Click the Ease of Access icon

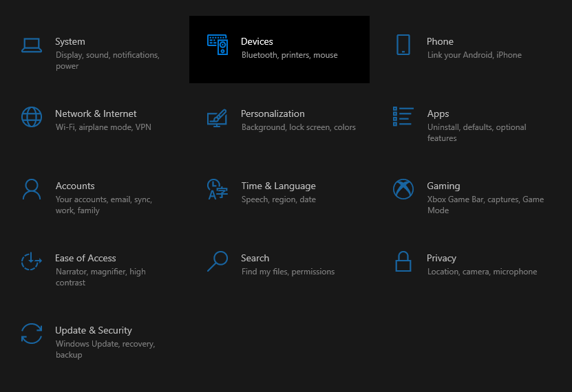32,261
